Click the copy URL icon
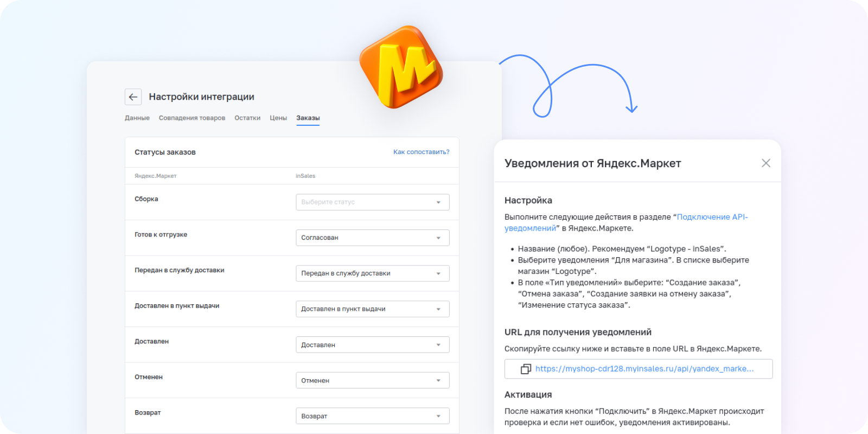This screenshot has height=434, width=868. [x=526, y=369]
